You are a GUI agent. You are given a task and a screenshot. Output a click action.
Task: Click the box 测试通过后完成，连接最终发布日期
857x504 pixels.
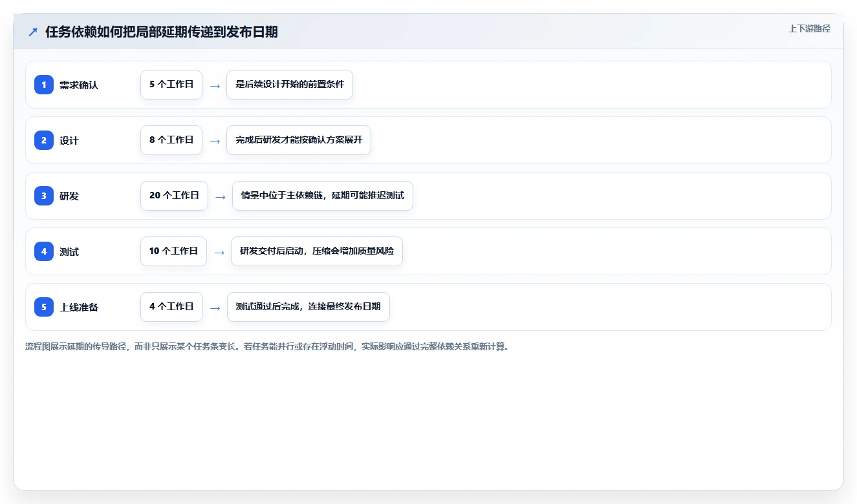[x=309, y=307]
